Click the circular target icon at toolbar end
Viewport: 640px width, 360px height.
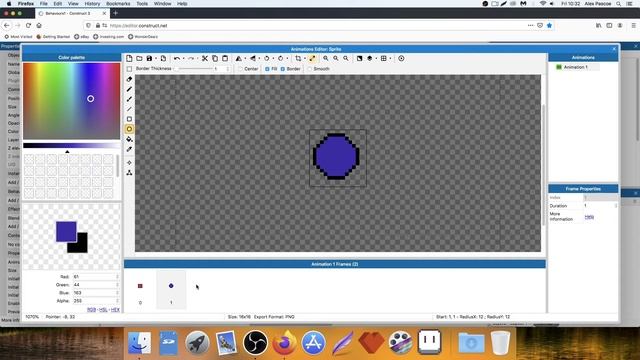(x=401, y=58)
